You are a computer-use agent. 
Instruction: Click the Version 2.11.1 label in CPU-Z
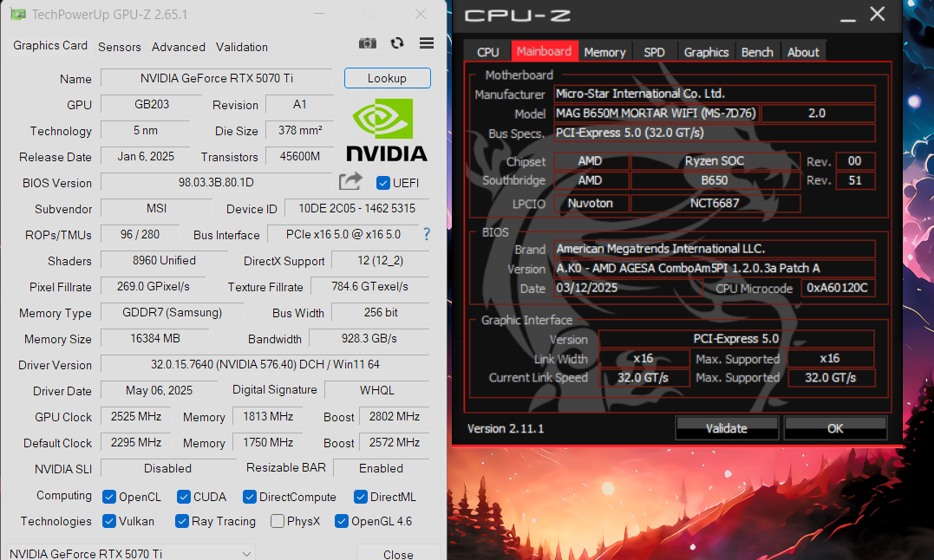[506, 428]
